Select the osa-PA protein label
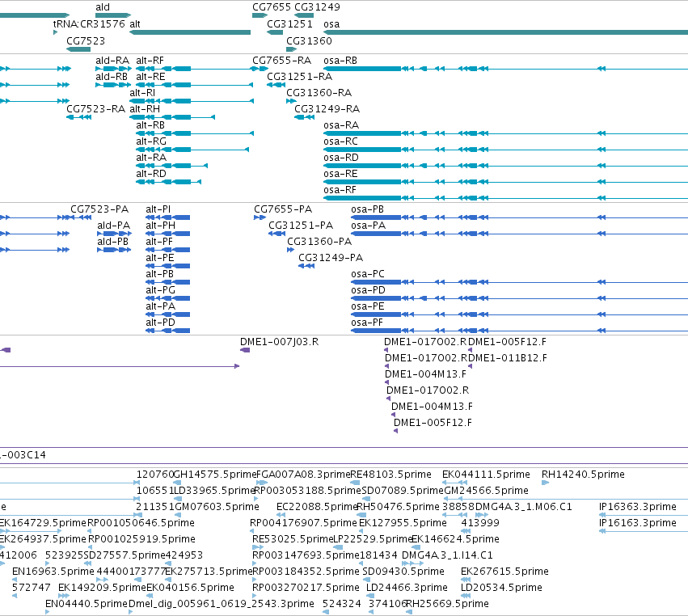688x616 pixels. pos(368,226)
